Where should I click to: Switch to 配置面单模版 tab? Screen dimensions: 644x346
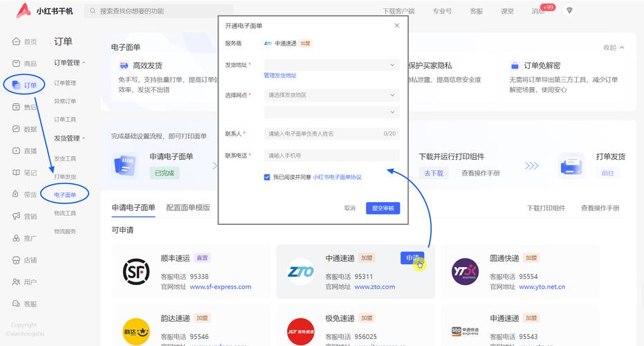click(x=188, y=208)
